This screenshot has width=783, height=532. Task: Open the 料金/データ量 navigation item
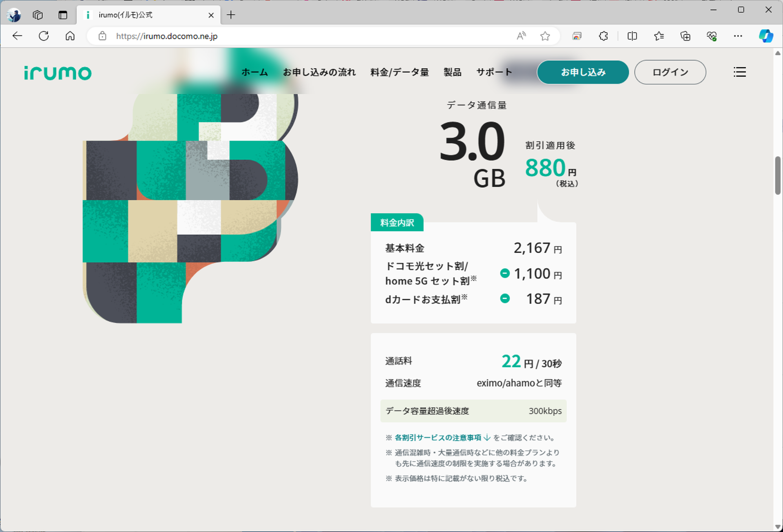tap(399, 72)
